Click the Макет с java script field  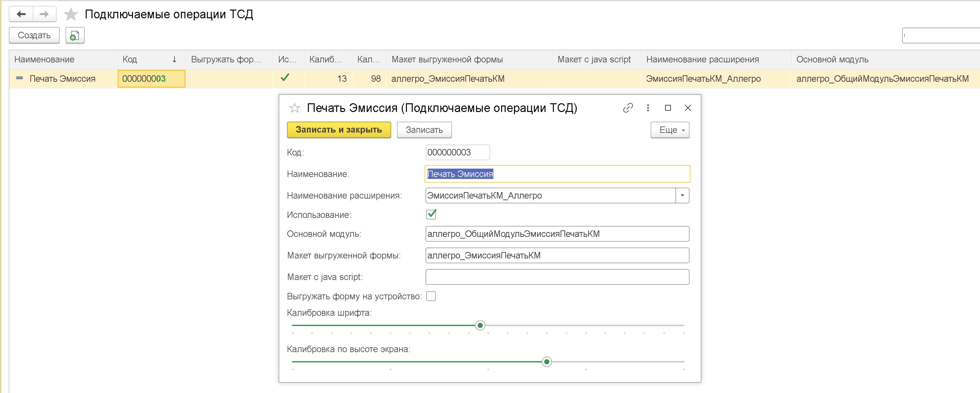557,277
